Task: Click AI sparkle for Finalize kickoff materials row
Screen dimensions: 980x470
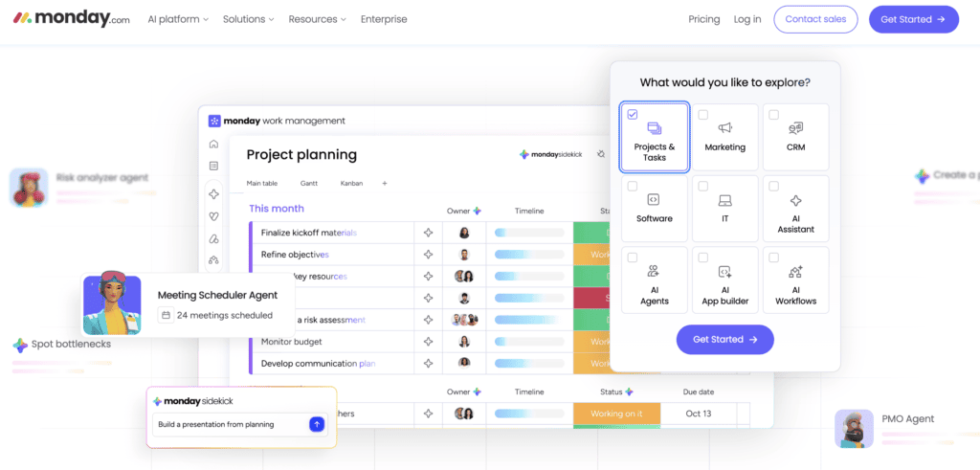Action: (x=428, y=233)
